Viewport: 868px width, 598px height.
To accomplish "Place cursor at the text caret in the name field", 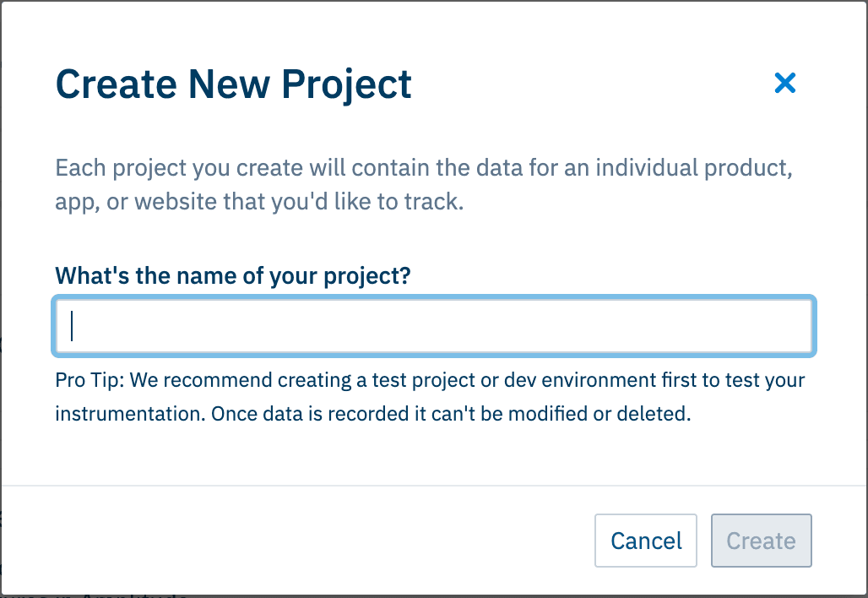I will click(x=73, y=326).
